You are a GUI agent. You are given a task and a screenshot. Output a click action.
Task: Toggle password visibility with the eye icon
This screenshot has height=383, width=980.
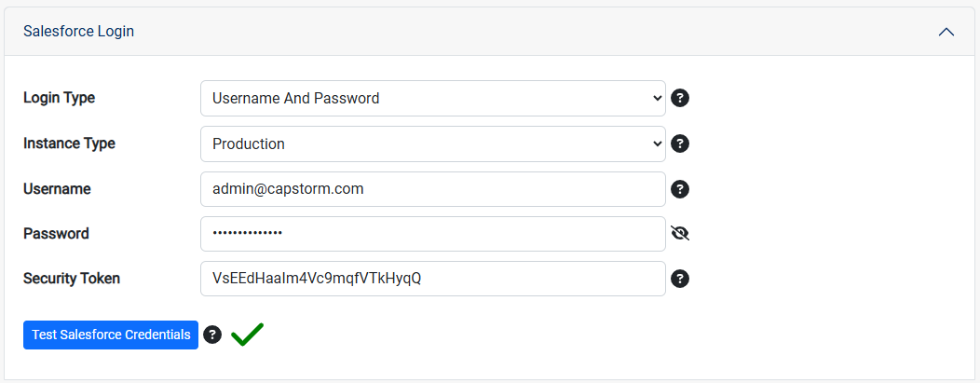tap(680, 234)
